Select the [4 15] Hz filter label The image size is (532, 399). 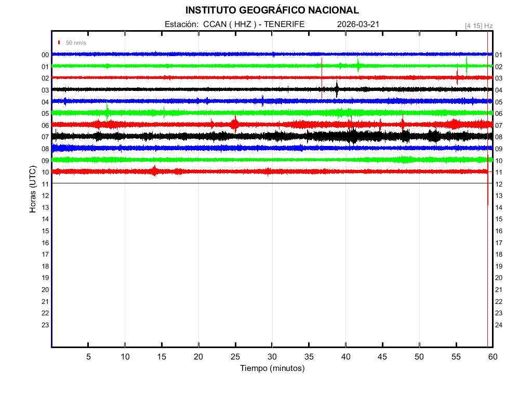coord(478,25)
